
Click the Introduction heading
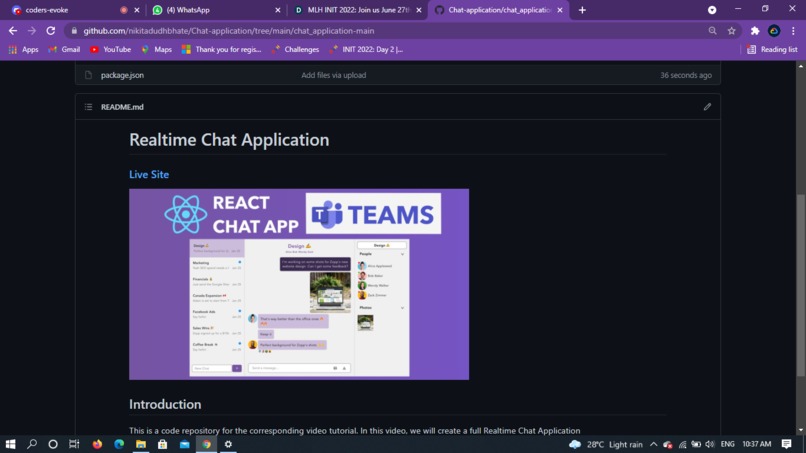[x=165, y=404]
